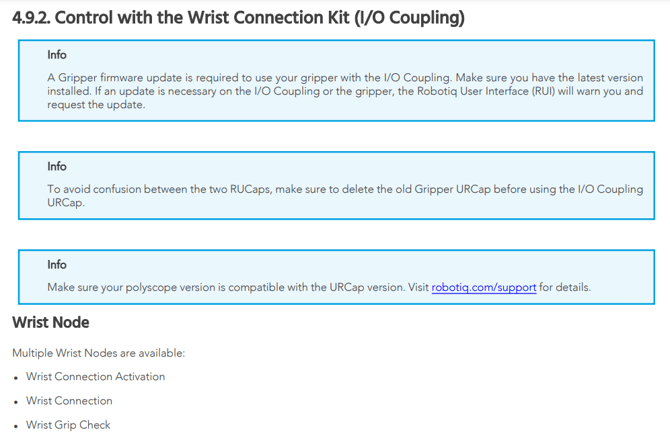This screenshot has width=670, height=448.
Task: Click the words for details after the link
Action: [565, 287]
